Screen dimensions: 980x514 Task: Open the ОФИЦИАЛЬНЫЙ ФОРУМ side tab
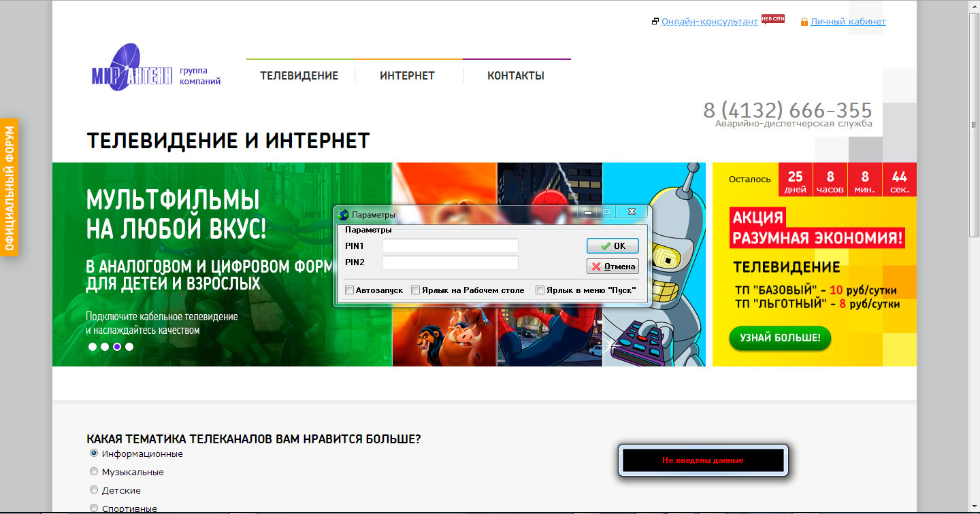pos(10,188)
